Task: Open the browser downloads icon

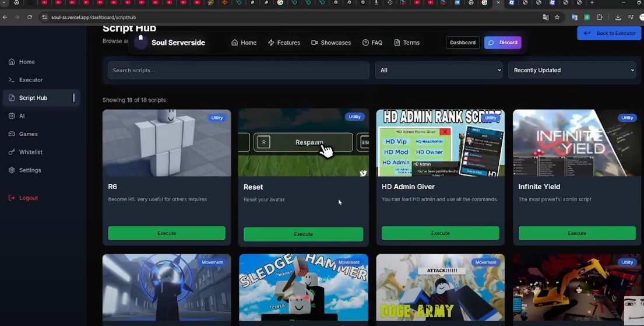Action: 618,17
